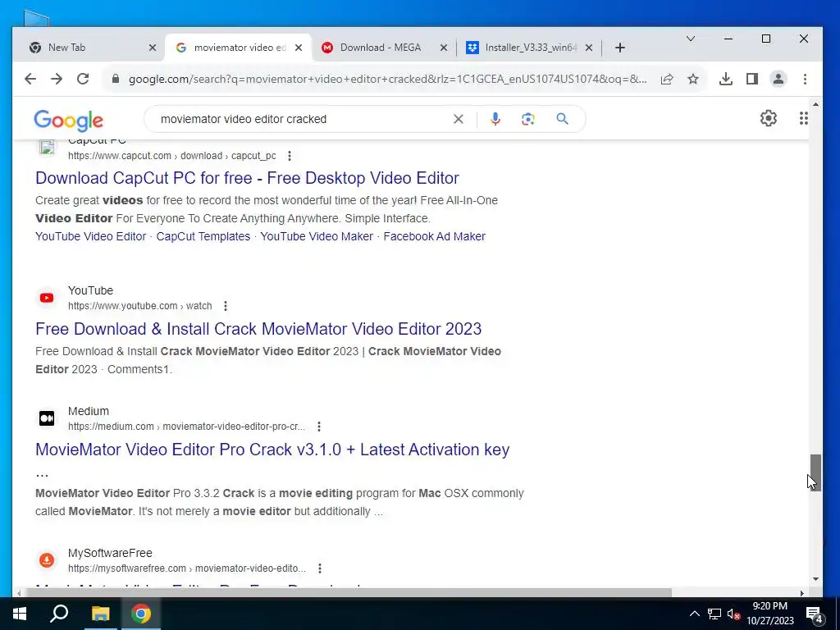
Task: Submit the search with the magnifier icon
Action: [x=562, y=119]
